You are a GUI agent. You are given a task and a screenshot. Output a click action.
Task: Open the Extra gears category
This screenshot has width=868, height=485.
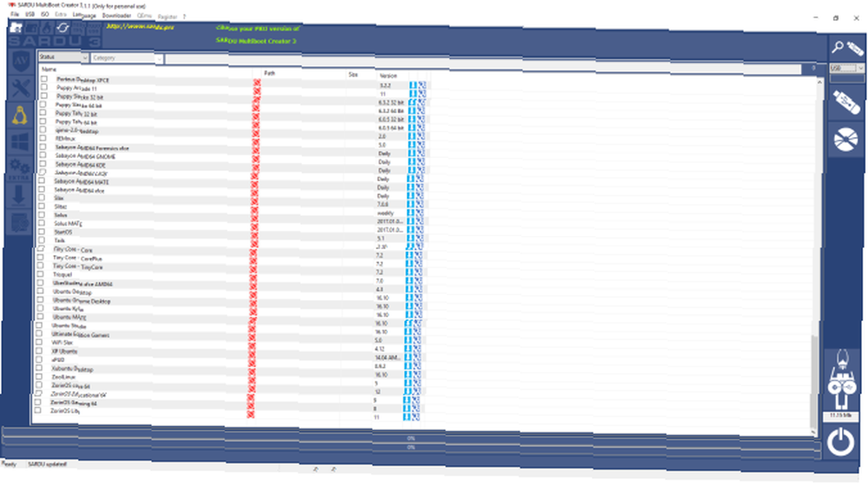coord(19,168)
